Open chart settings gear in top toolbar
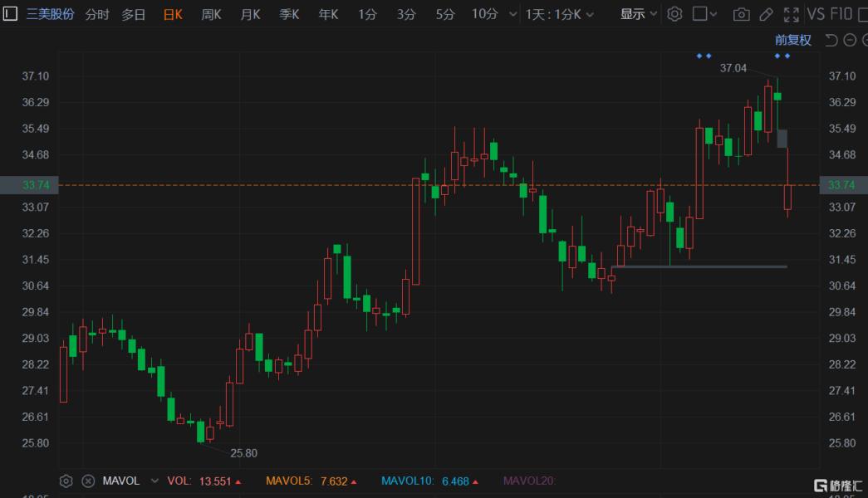868x498 pixels. pyautogui.click(x=674, y=14)
